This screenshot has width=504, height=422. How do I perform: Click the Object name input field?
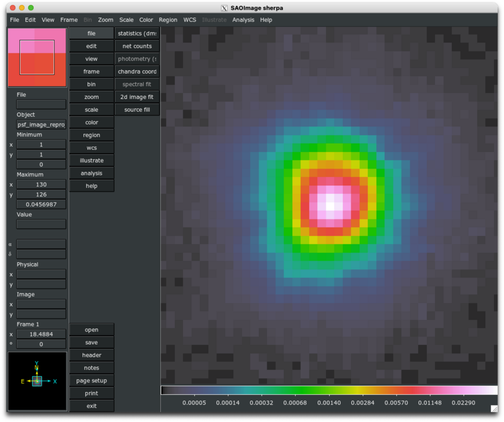coord(41,125)
